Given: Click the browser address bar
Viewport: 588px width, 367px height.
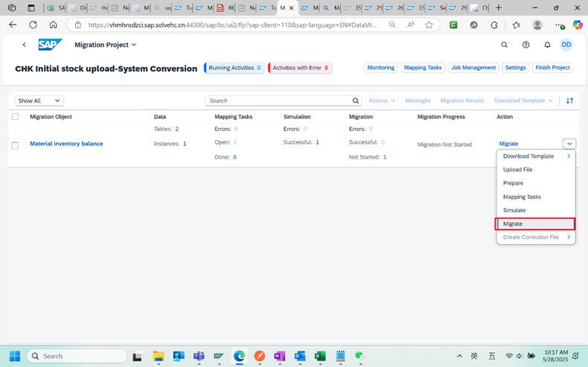Looking at the screenshot, I should coord(232,25).
